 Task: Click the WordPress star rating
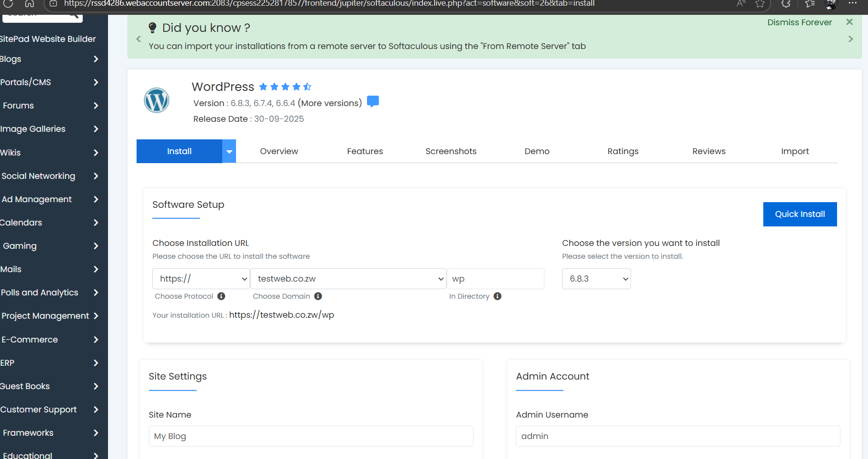pos(285,87)
